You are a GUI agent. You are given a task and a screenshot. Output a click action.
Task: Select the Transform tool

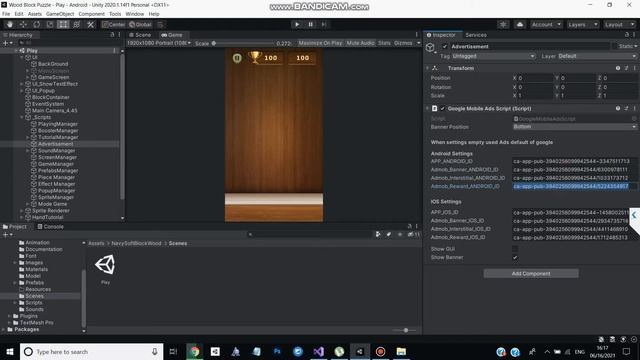[x=77, y=24]
